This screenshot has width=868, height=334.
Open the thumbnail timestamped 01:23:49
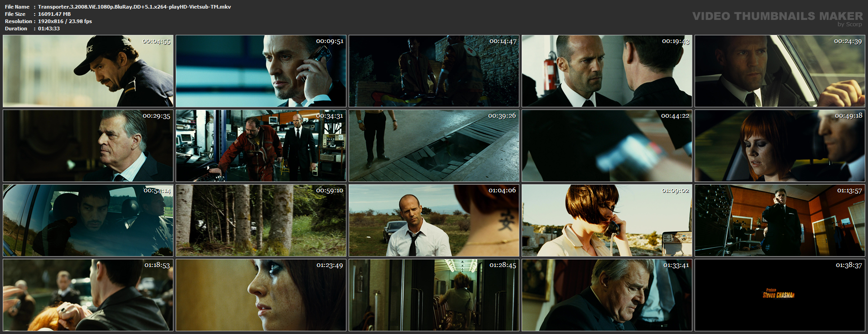[x=261, y=295]
